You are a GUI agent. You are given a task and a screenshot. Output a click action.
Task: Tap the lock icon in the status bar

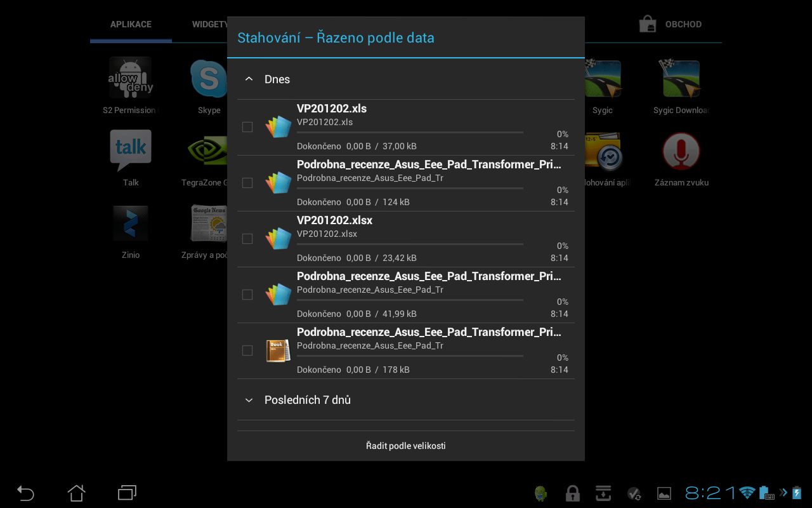point(573,493)
